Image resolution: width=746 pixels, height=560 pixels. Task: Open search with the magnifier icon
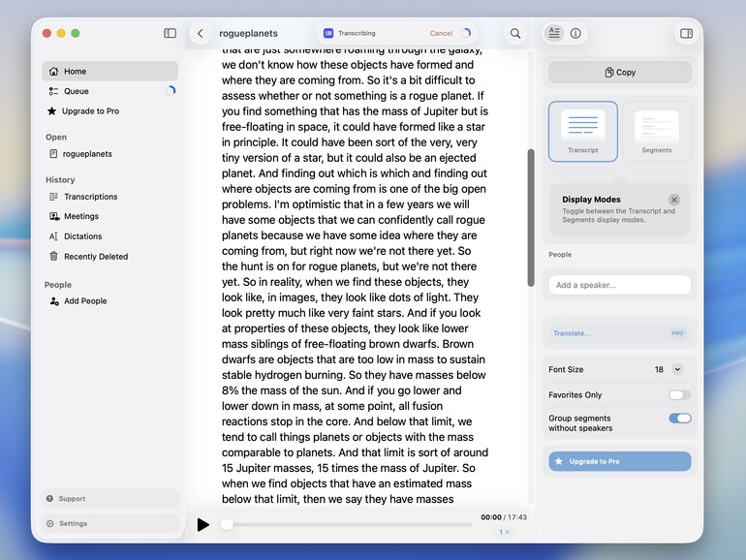pyautogui.click(x=515, y=33)
